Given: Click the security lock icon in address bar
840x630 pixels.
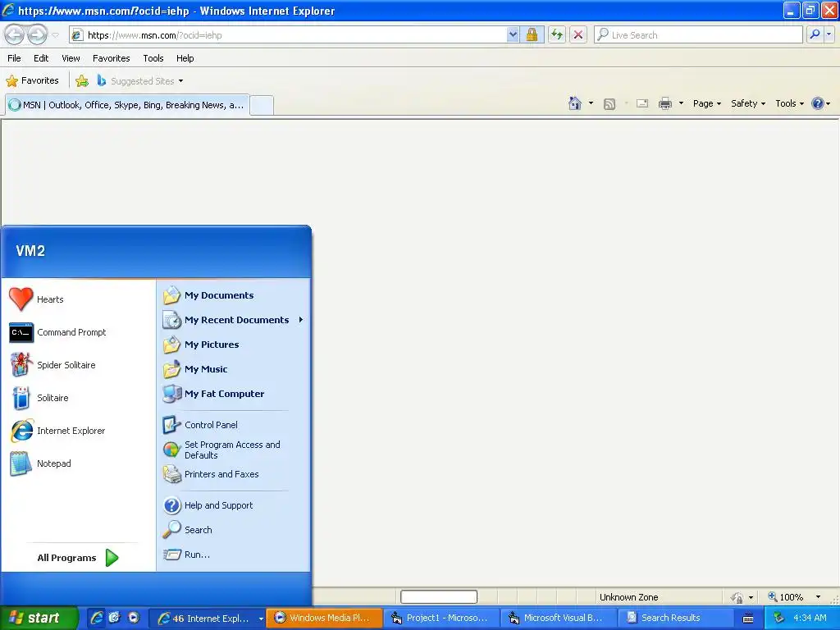Looking at the screenshot, I should click(532, 35).
